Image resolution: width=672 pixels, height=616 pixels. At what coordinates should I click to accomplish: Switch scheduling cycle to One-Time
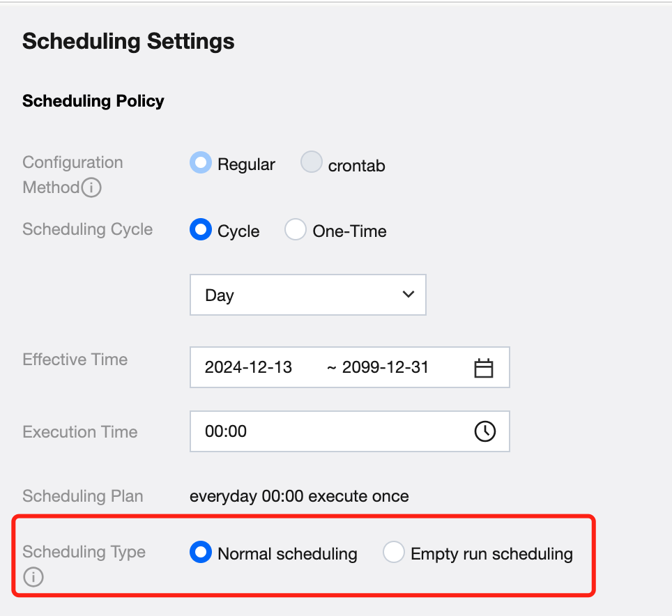coord(296,230)
